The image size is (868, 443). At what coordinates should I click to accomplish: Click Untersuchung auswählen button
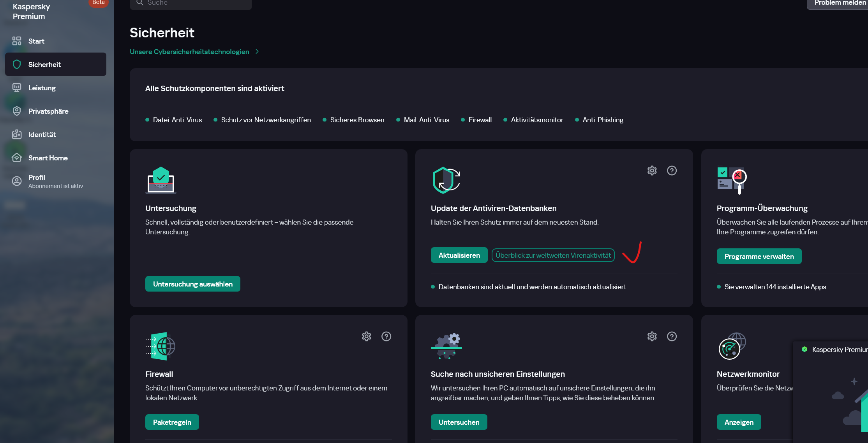193,284
